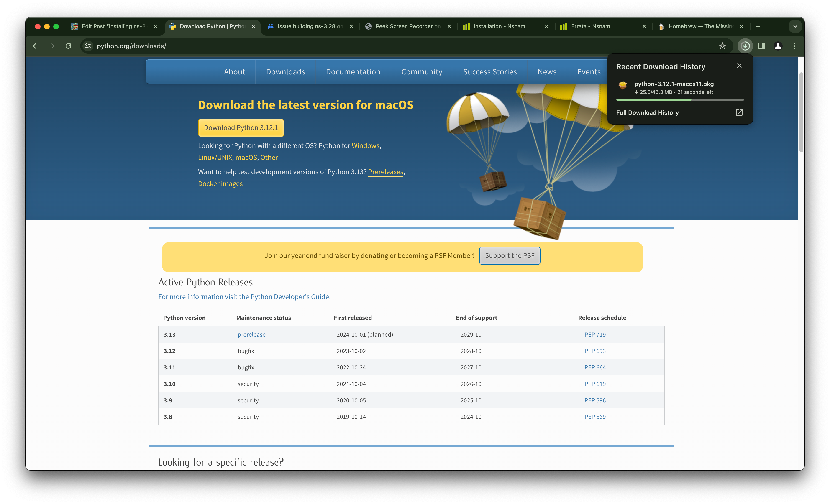Click python-3.12.1-macos11.pkg package icon
This screenshot has width=830, height=504.
coord(623,86)
